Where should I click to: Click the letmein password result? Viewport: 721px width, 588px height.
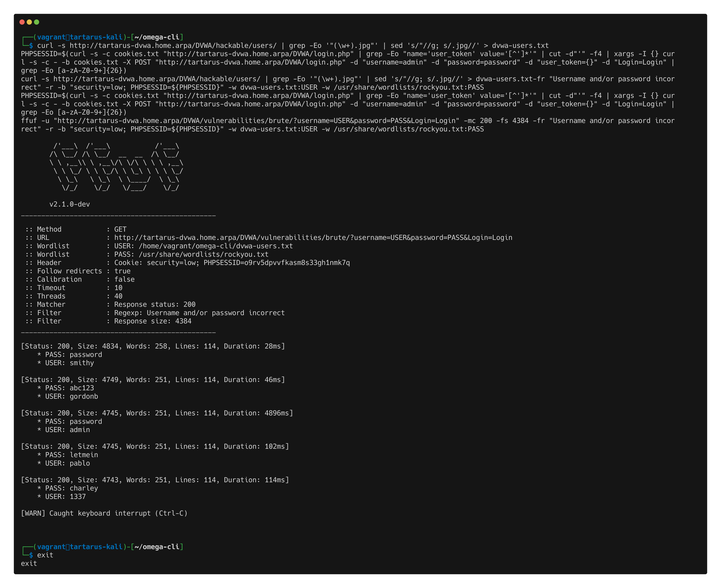[x=84, y=455]
